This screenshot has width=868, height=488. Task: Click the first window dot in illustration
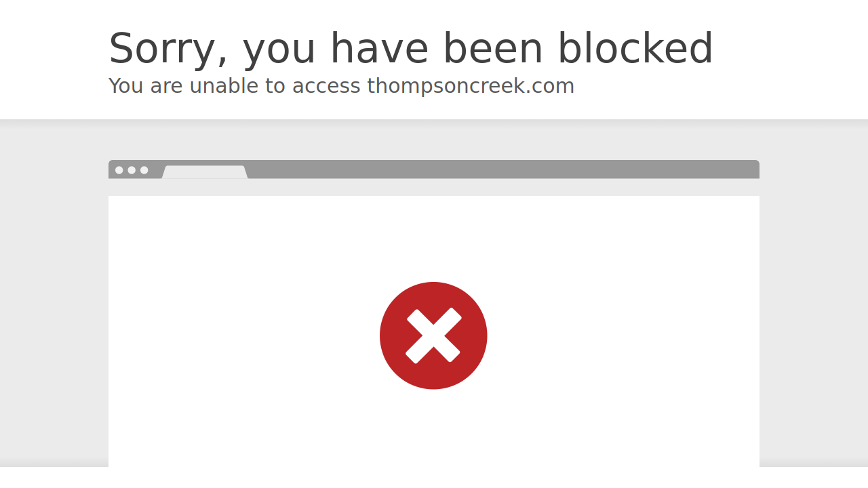[x=119, y=170]
